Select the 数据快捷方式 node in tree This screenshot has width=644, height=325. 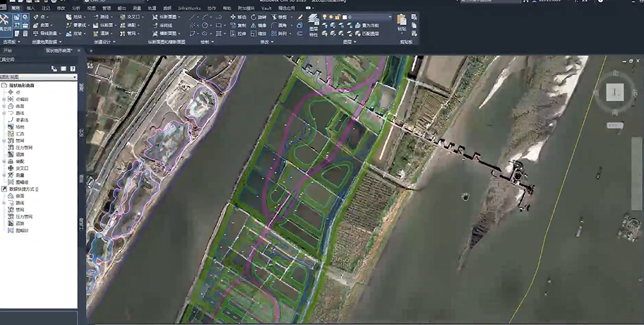pyautogui.click(x=23, y=189)
